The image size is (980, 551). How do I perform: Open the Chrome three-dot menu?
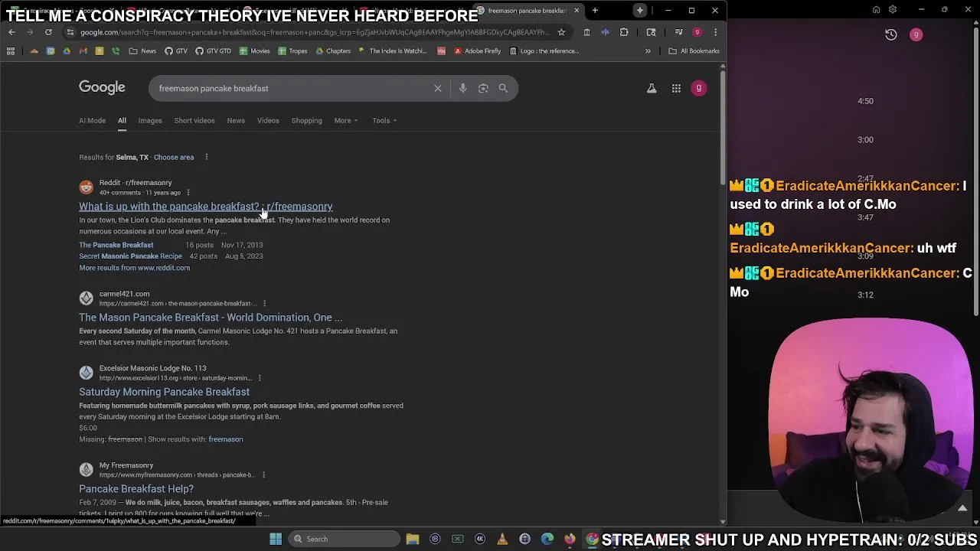click(x=715, y=32)
